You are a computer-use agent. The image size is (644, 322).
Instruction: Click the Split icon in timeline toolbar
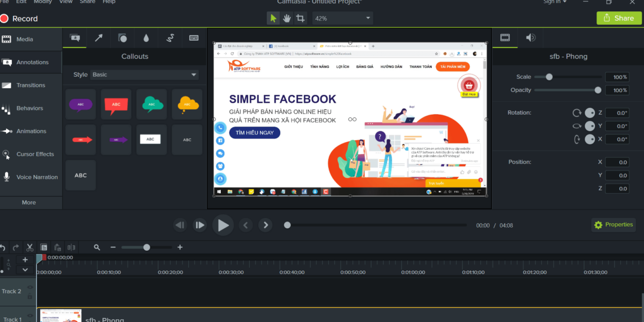(72, 247)
